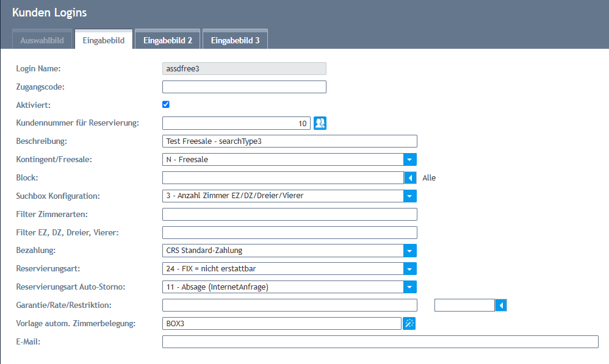Open the Eingabebild 2 tab
The height and width of the screenshot is (364, 609).
(168, 40)
